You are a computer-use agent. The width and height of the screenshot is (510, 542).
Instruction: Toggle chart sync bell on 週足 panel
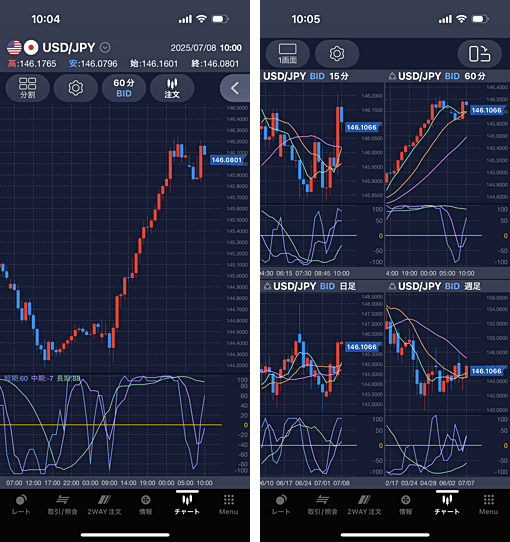tap(392, 286)
